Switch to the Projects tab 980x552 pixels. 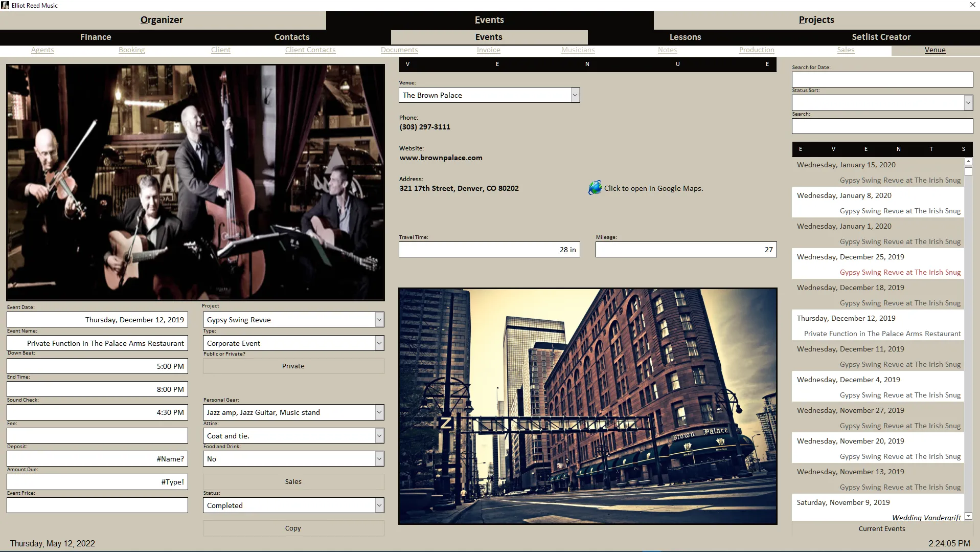(816, 20)
